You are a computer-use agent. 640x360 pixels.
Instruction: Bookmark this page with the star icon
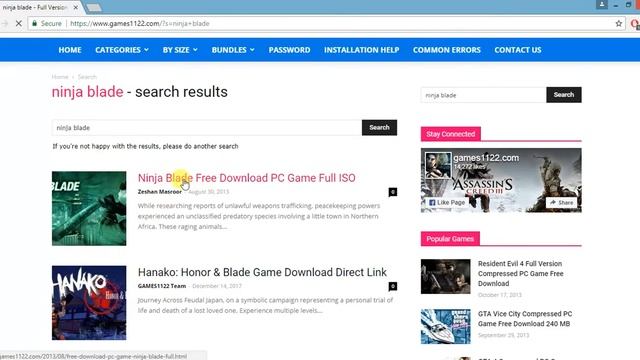(x=619, y=24)
